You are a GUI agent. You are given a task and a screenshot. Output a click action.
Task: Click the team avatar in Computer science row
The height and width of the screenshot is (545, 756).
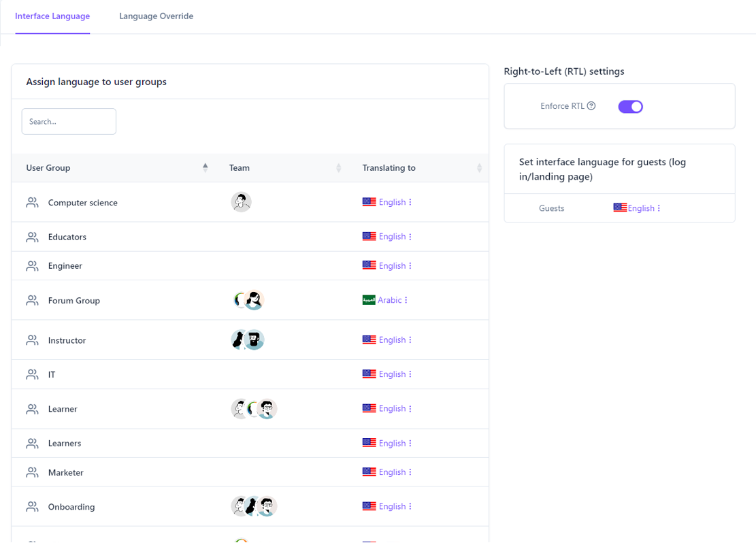(241, 202)
